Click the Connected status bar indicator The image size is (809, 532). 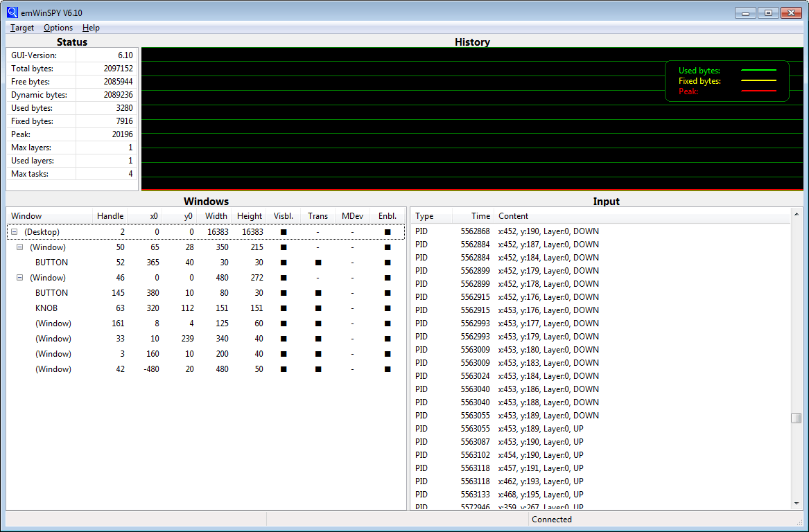pyautogui.click(x=553, y=519)
